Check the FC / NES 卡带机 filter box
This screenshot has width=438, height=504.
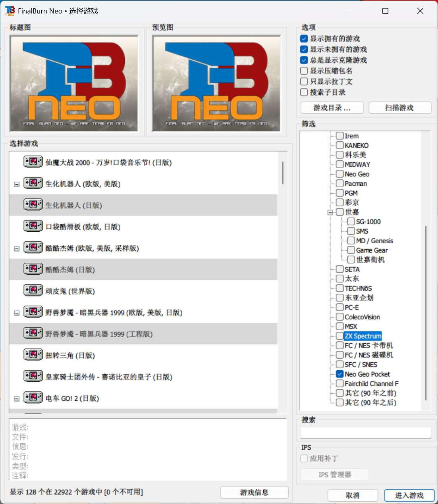(x=340, y=345)
